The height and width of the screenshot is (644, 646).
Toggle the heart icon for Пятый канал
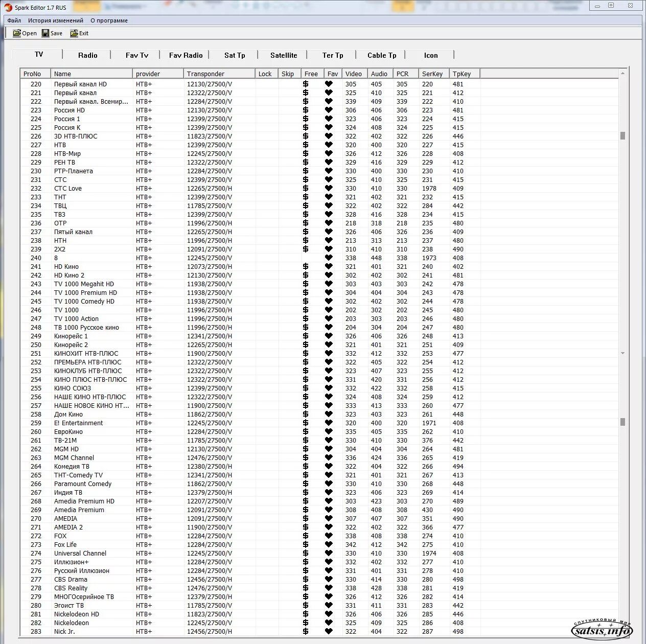pos(329,232)
